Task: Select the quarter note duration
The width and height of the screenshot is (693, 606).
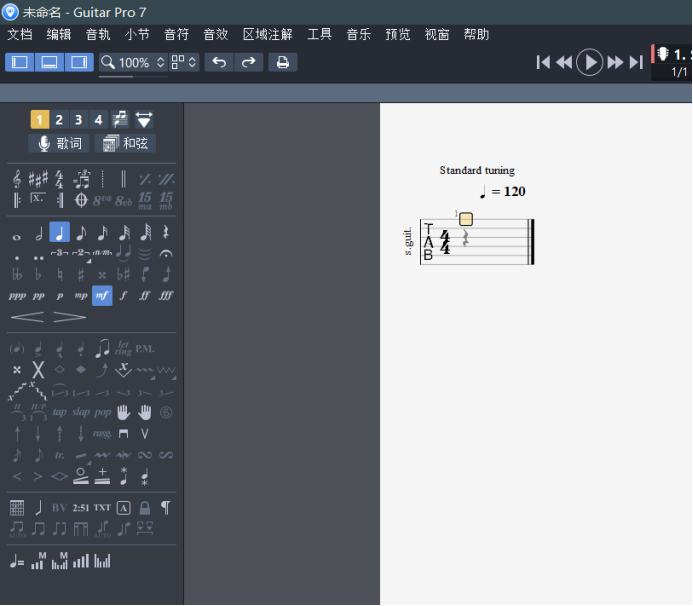Action: coord(59,233)
